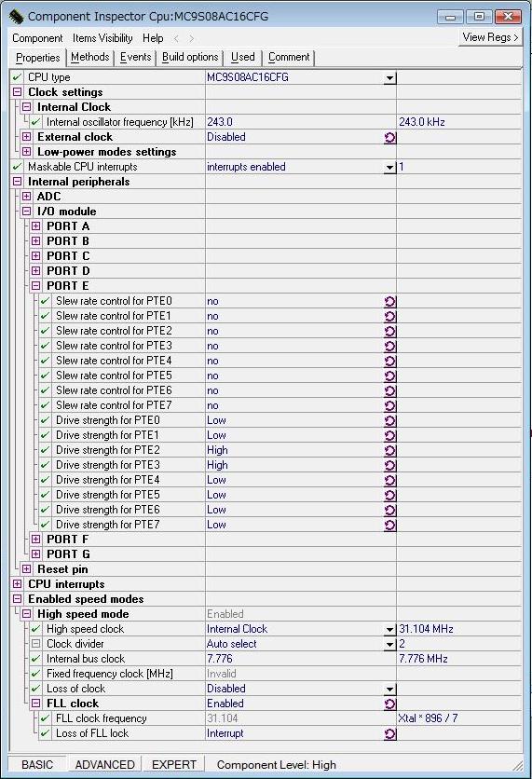Open the Help menu
Image resolution: width=532 pixels, height=779 pixels.
[153, 38]
